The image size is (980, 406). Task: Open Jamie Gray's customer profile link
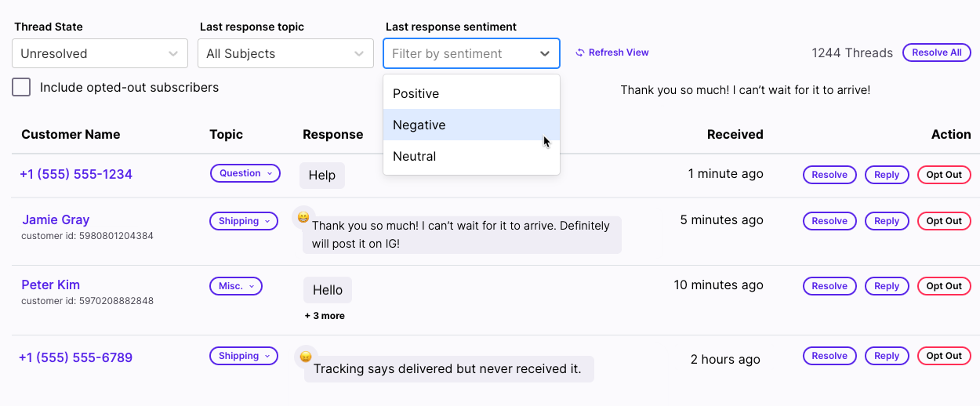point(56,219)
